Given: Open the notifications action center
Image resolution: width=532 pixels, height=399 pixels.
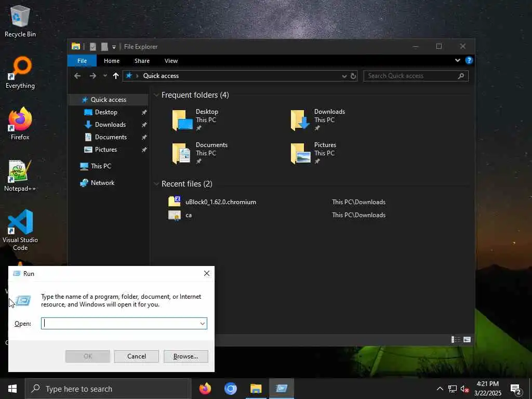Looking at the screenshot, I should [516, 389].
